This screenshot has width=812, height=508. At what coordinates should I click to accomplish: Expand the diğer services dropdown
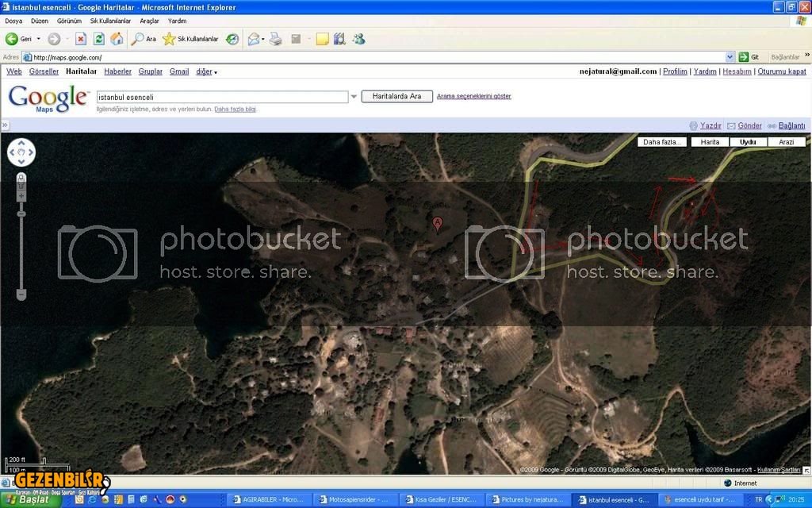click(x=206, y=71)
